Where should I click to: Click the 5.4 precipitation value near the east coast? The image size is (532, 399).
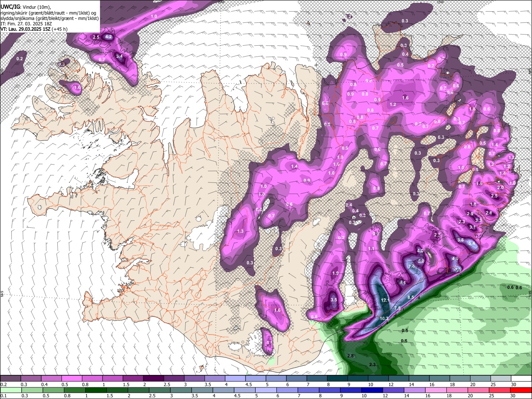pos(471,243)
